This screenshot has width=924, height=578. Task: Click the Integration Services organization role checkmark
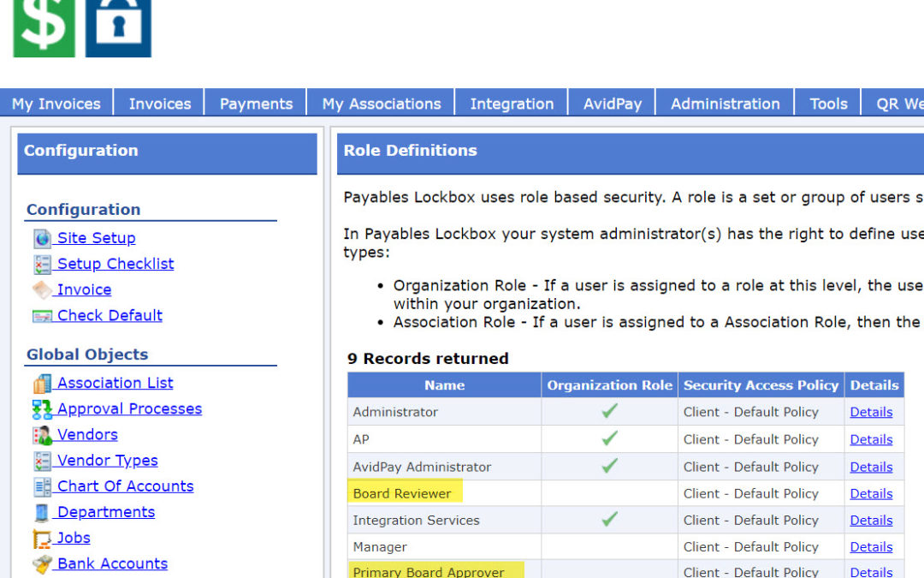coord(609,520)
